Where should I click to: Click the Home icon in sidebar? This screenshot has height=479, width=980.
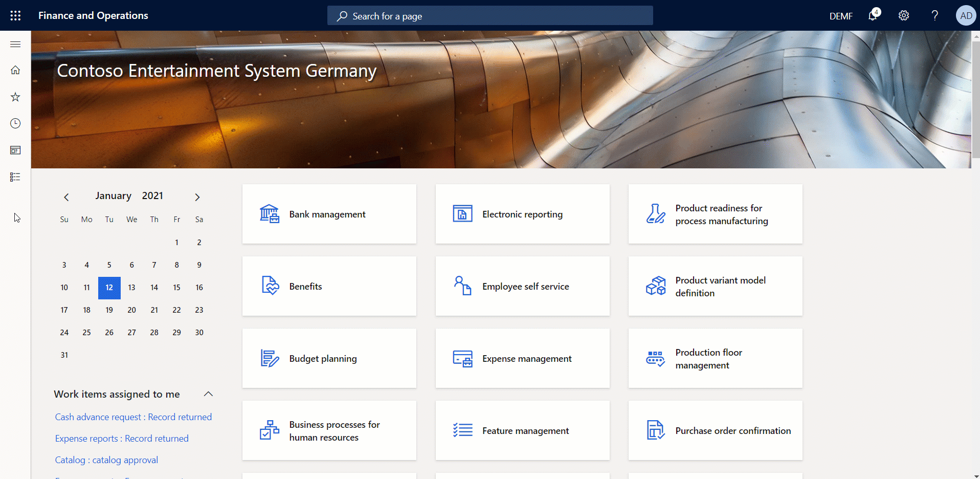click(x=15, y=70)
